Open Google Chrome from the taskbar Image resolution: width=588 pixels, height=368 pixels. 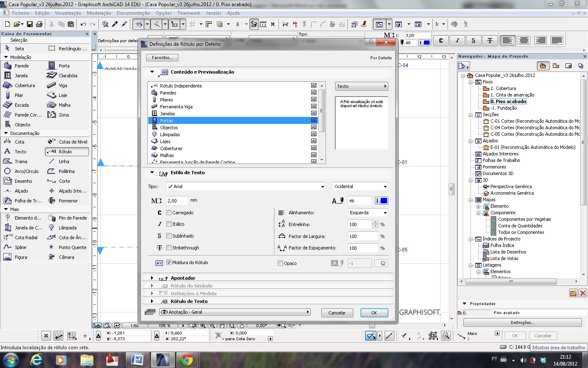point(187,360)
